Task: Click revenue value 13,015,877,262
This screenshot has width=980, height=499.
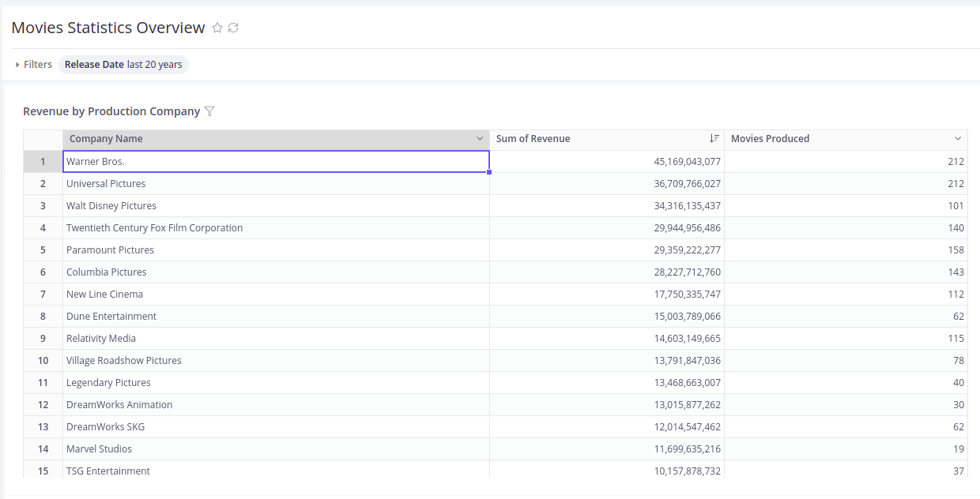Action: [x=607, y=404]
